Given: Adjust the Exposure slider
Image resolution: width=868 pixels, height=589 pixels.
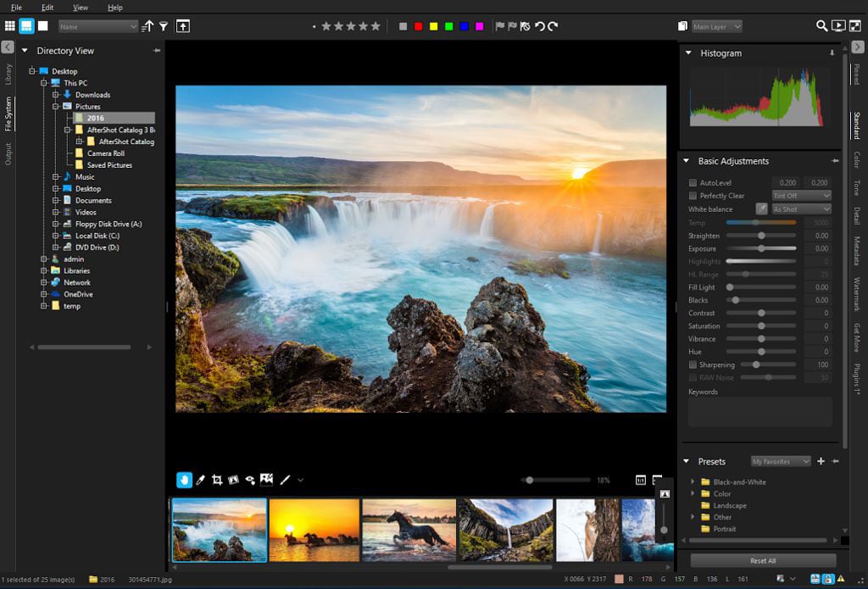Looking at the screenshot, I should click(761, 248).
